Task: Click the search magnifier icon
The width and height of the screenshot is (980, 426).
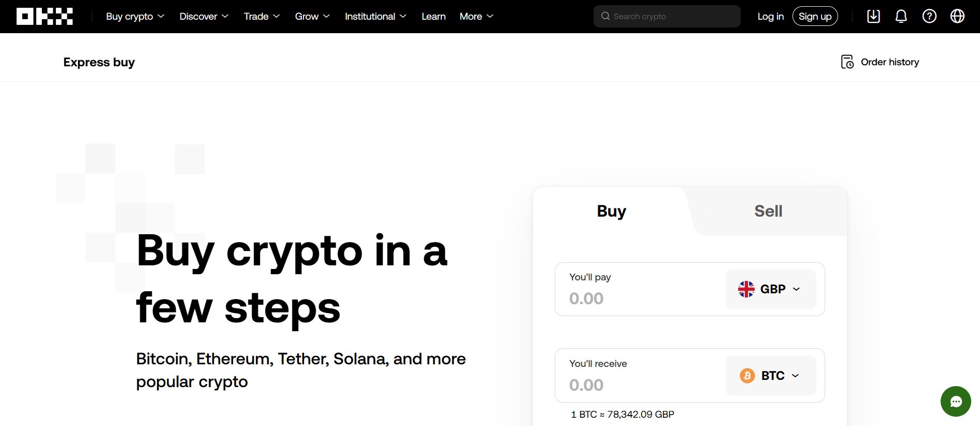Action: [x=605, y=17]
